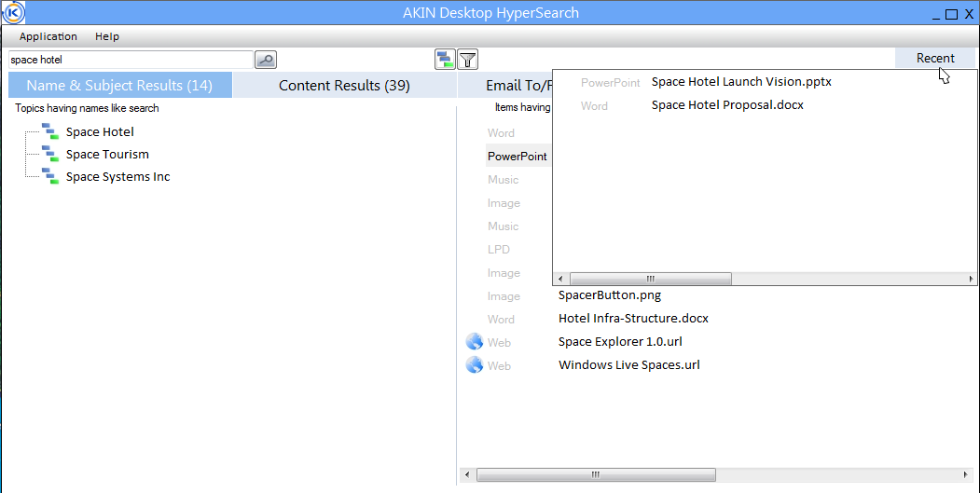Click Recent popup scrollbar left arrow

click(x=560, y=279)
